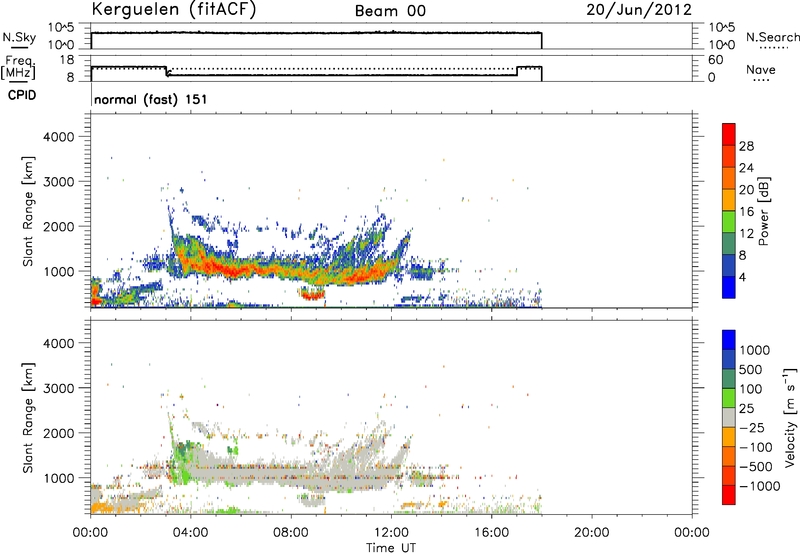Click the 'Nave' legend label
The width and height of the screenshot is (800, 554).
click(761, 69)
